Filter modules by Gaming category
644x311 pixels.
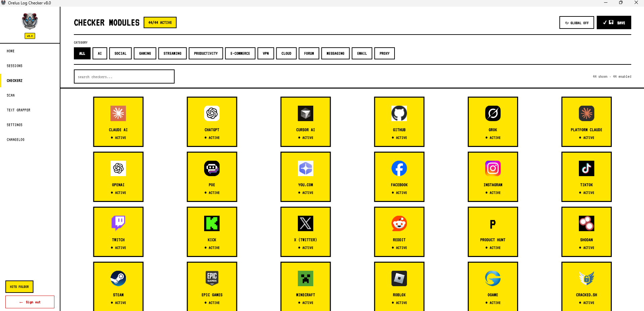click(x=145, y=53)
